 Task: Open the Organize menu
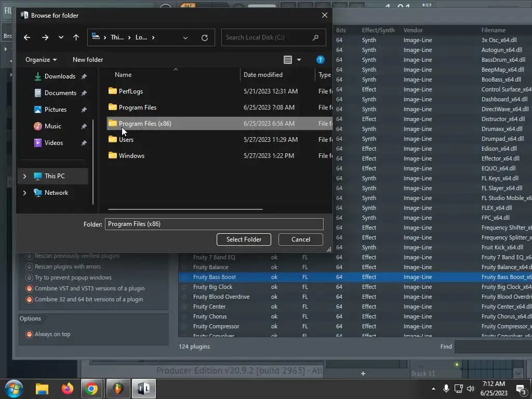point(41,60)
